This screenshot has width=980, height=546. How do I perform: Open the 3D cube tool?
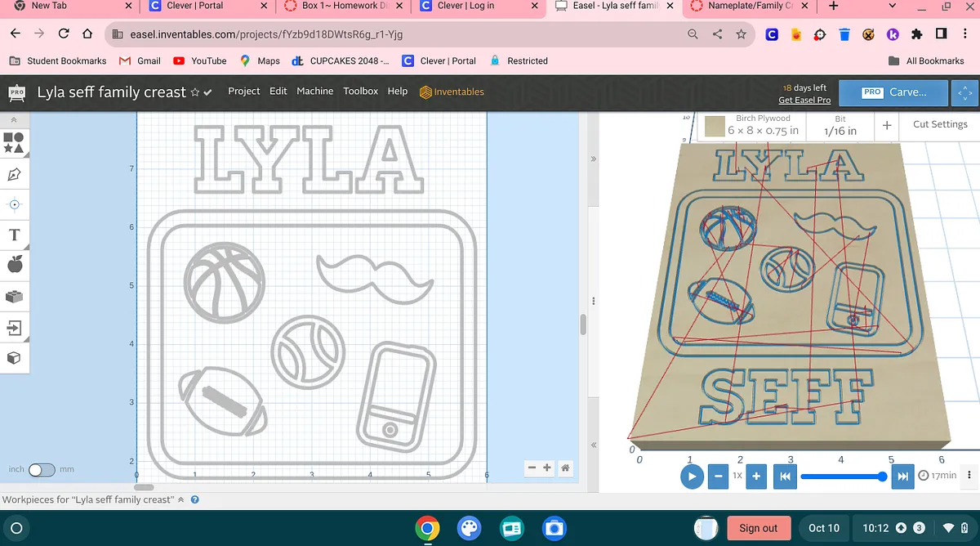(x=14, y=358)
